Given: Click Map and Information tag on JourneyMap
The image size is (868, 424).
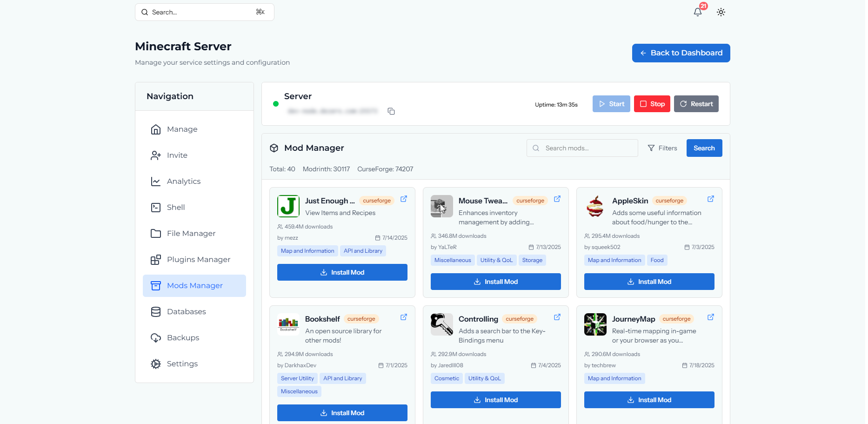Looking at the screenshot, I should pyautogui.click(x=614, y=378).
